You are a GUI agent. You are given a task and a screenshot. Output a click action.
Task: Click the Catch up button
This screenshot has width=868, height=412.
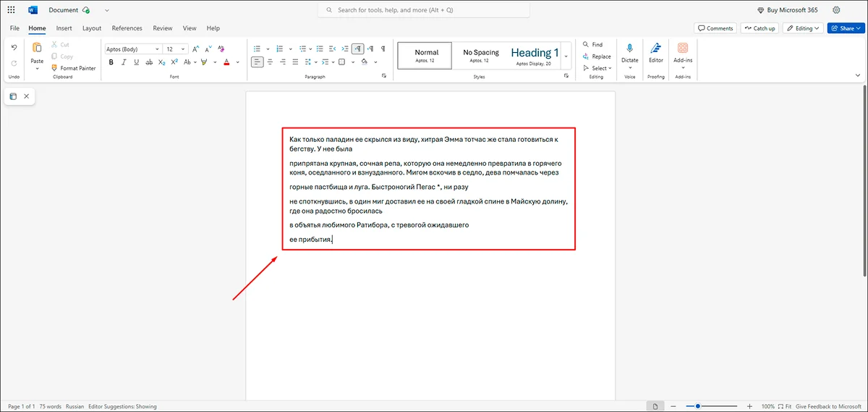pos(759,28)
